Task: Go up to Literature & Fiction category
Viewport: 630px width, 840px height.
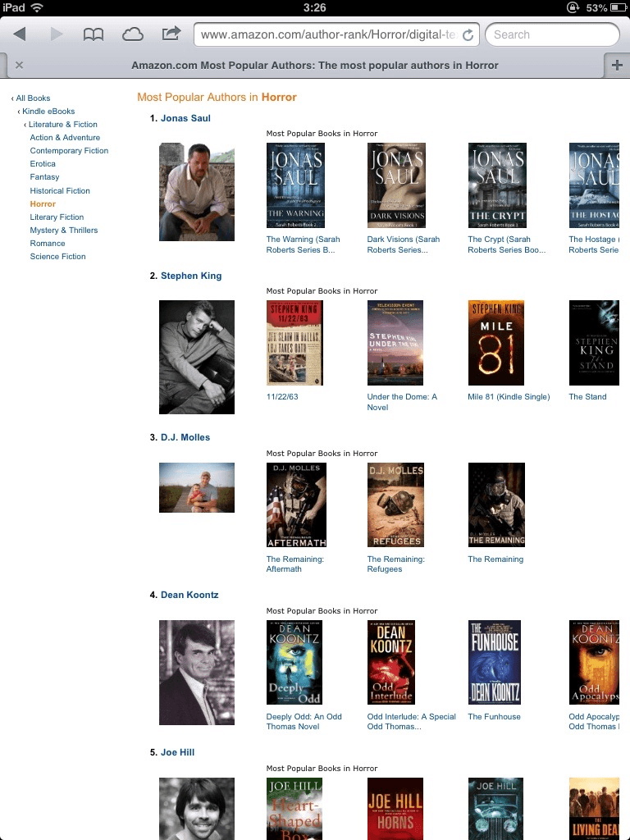Action: pyautogui.click(x=62, y=125)
